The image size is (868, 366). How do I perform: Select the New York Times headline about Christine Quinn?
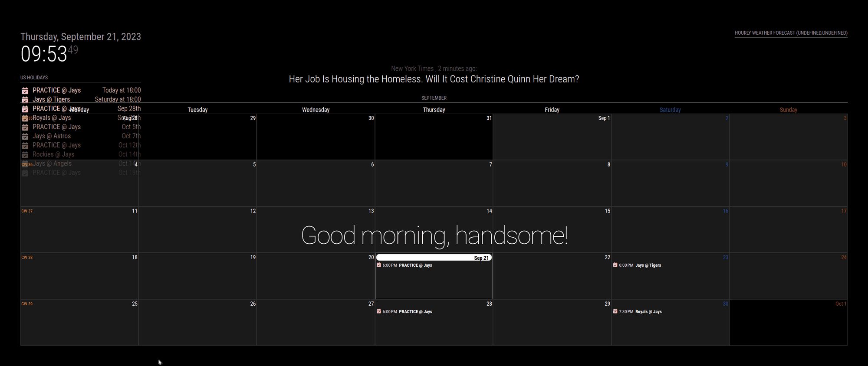pyautogui.click(x=434, y=79)
